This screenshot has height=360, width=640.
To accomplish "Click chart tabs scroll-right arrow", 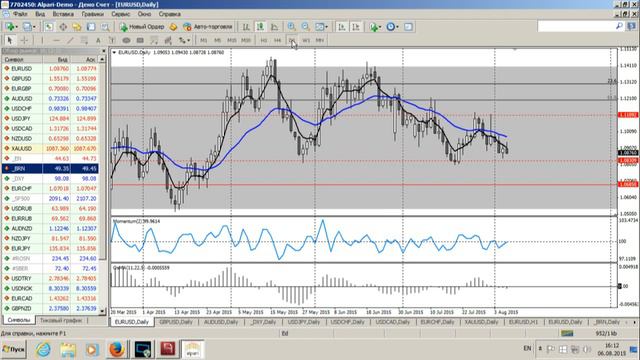I will (x=635, y=322).
